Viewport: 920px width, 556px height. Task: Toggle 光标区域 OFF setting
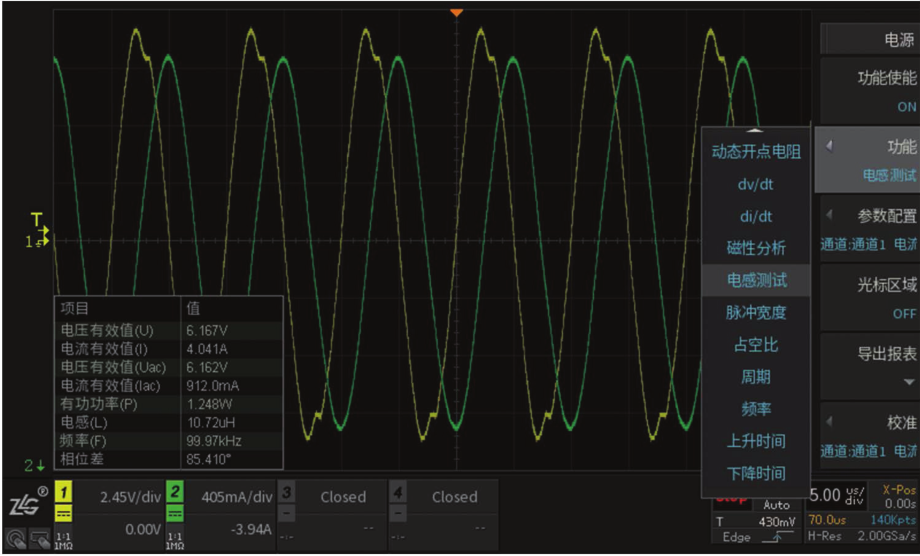click(868, 298)
